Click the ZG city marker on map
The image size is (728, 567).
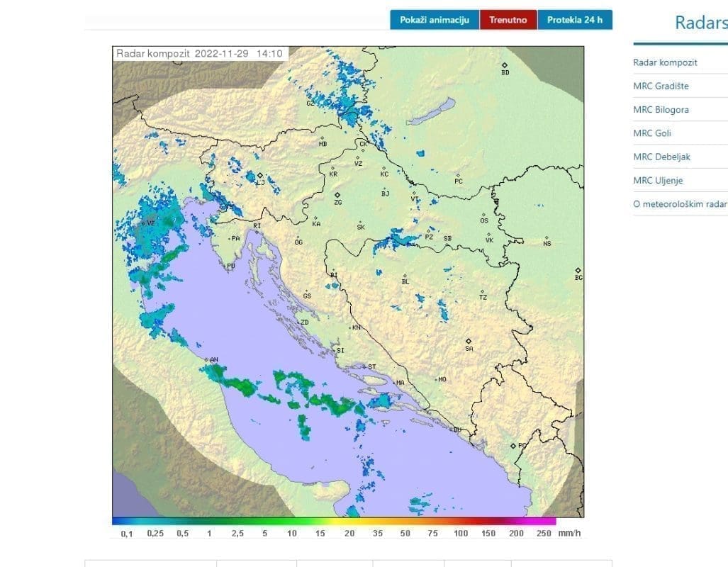338,195
